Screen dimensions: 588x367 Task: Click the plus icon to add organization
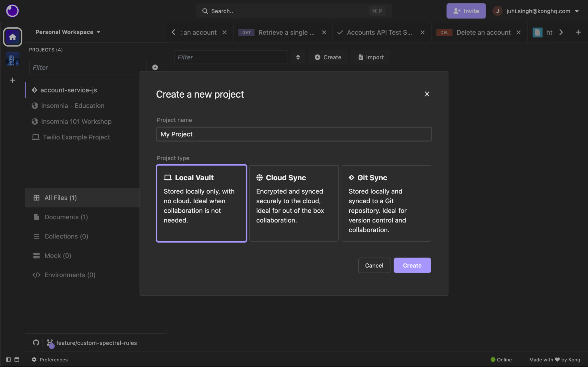[x=12, y=80]
